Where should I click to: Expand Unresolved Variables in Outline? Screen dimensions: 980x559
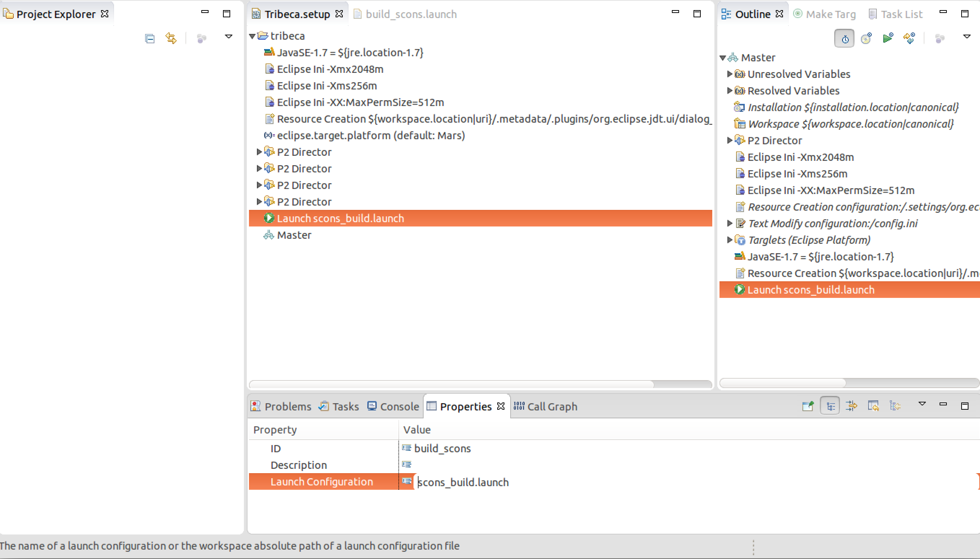730,74
